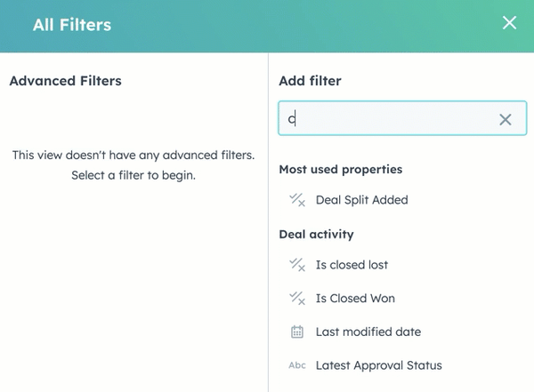The image size is (534, 392).
Task: Select the Last modified date filter
Action: (368, 332)
